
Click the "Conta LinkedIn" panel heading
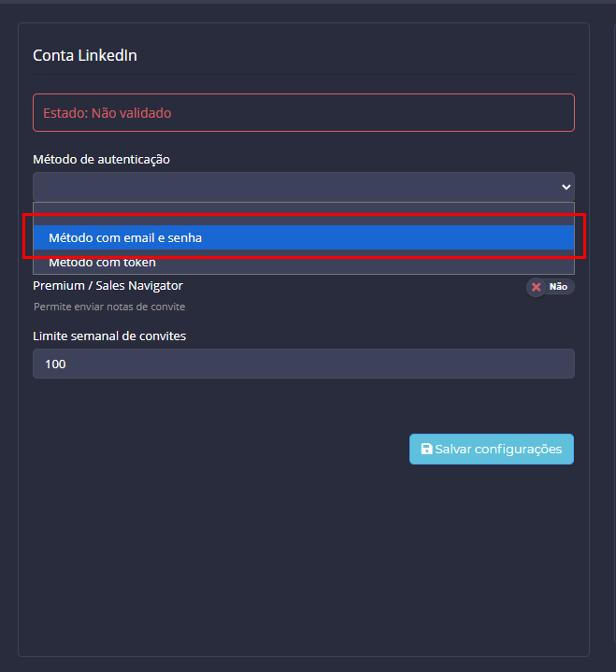coord(85,56)
